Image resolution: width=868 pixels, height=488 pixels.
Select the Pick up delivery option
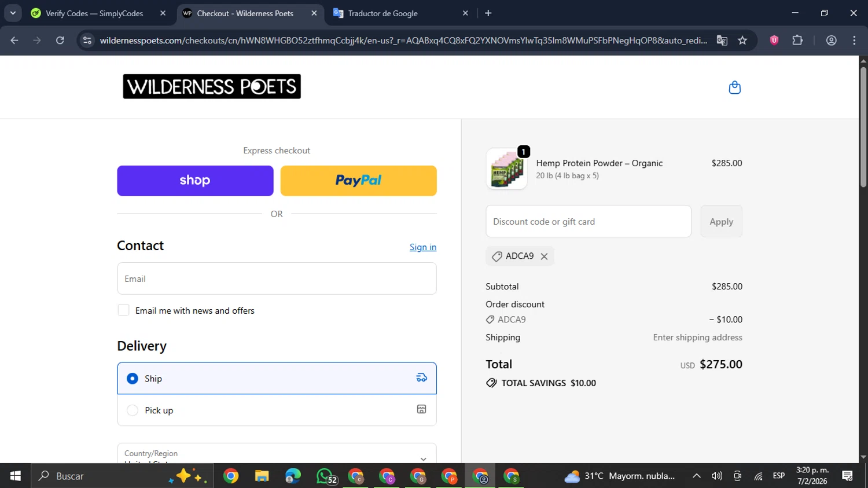tap(277, 410)
